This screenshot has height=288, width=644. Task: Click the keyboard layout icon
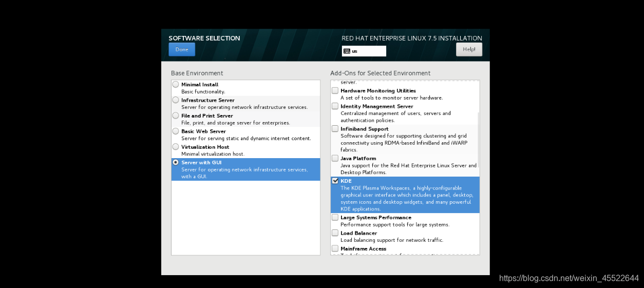click(347, 51)
